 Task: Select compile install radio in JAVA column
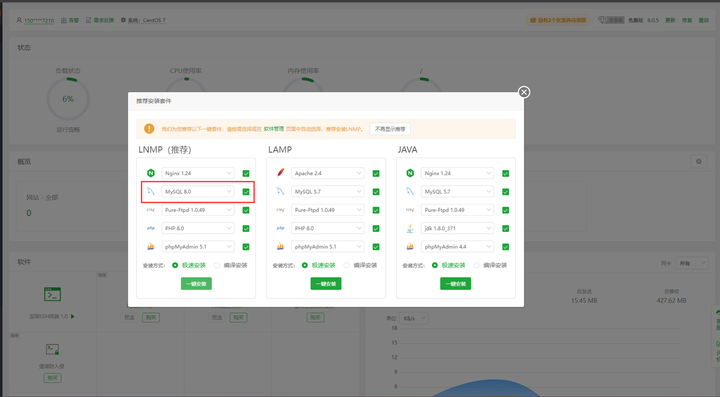click(476, 265)
